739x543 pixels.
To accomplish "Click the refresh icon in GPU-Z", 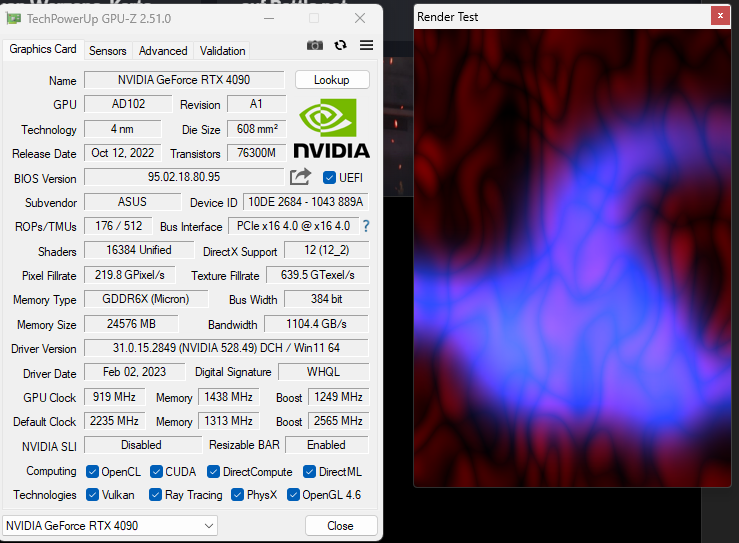I will coord(340,45).
